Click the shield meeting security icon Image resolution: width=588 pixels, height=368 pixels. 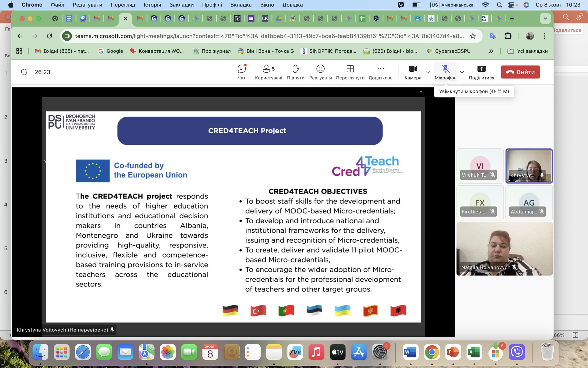pos(24,72)
